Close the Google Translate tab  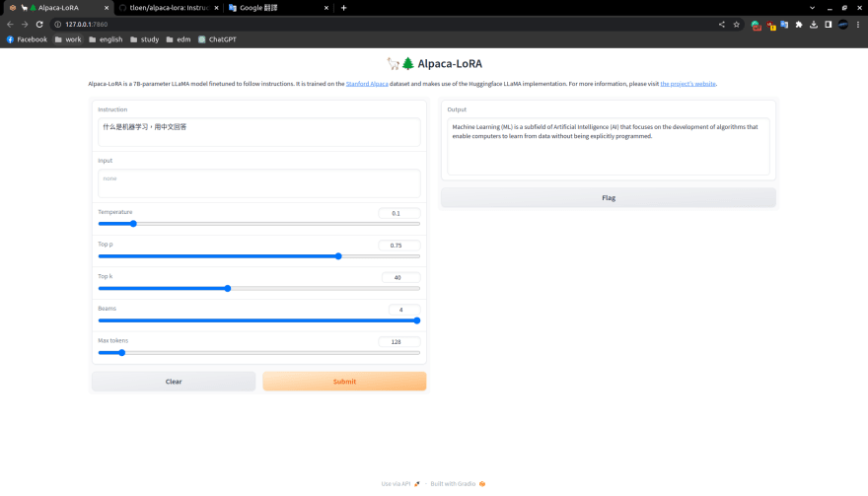click(326, 8)
